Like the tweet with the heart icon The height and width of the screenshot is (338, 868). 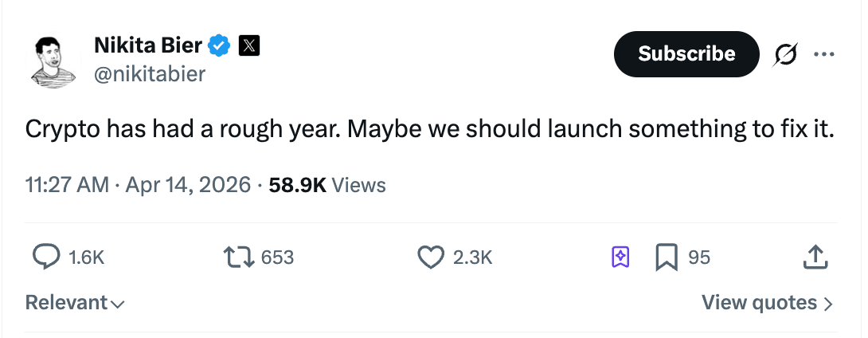pyautogui.click(x=431, y=257)
